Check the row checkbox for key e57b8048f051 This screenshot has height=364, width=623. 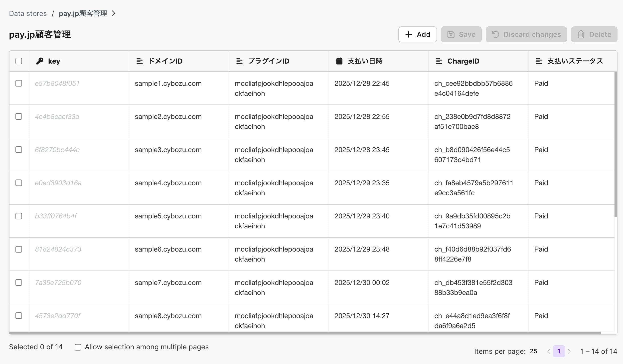tap(19, 84)
